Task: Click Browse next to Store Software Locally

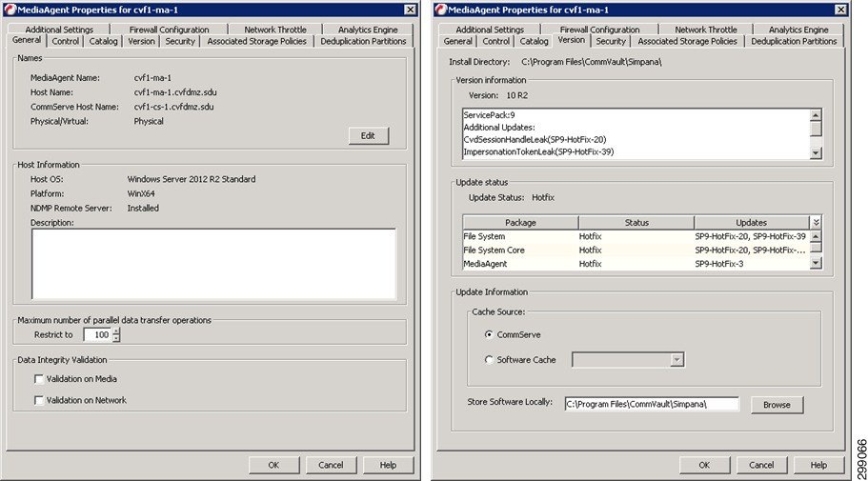Action: point(777,405)
